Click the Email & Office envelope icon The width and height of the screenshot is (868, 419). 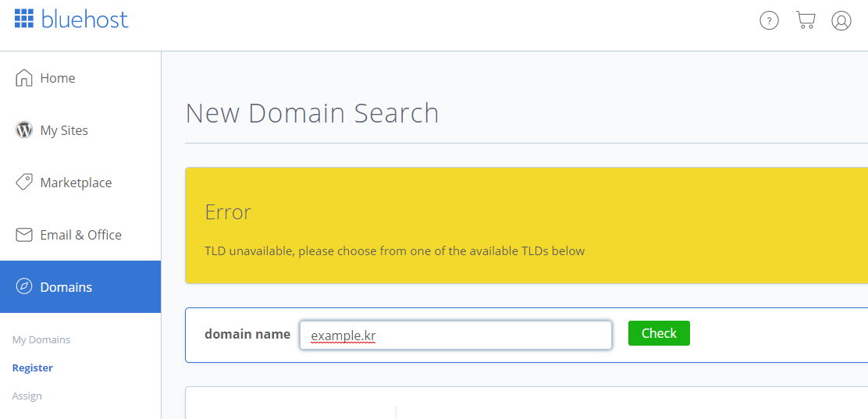[x=23, y=235]
